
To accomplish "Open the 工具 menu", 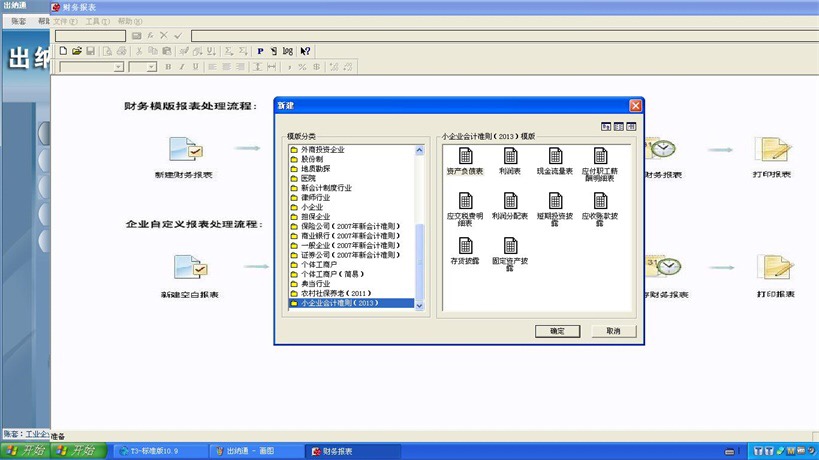I will point(97,21).
